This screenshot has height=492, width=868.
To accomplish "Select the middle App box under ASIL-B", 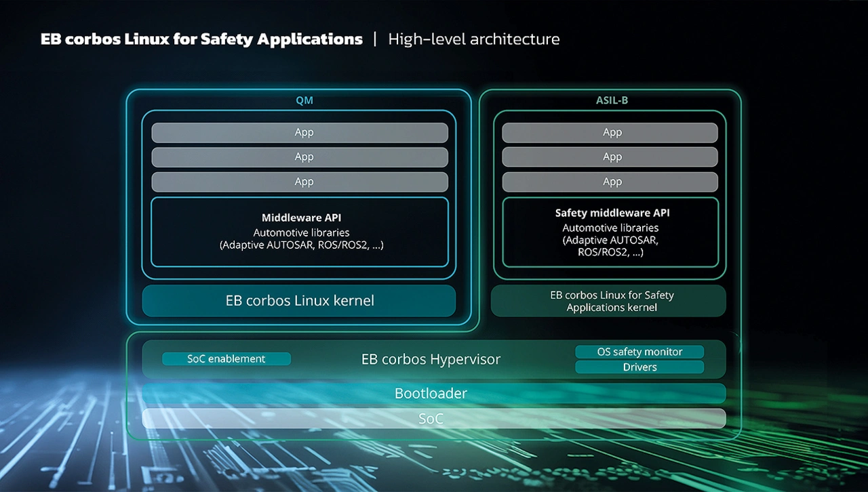I will (610, 157).
